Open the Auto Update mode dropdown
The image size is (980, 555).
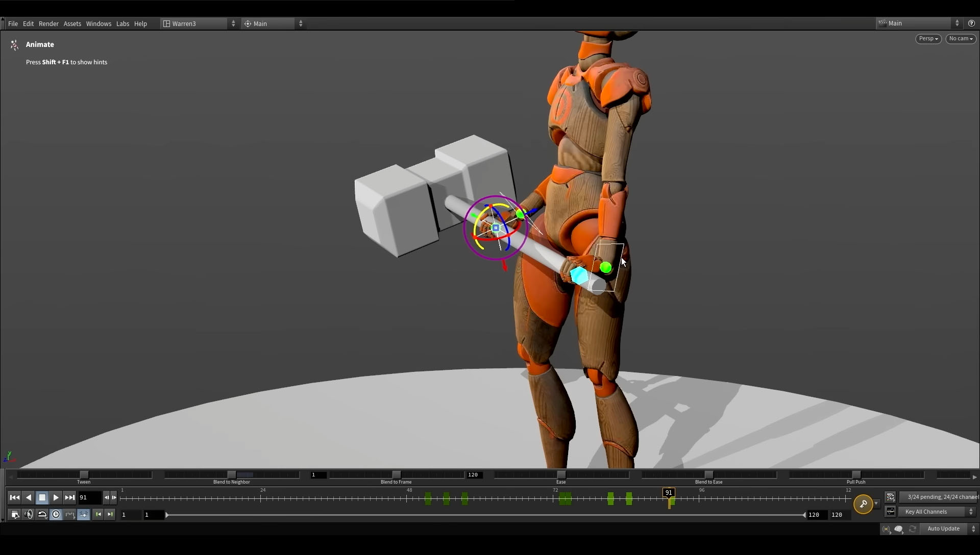pyautogui.click(x=948, y=528)
